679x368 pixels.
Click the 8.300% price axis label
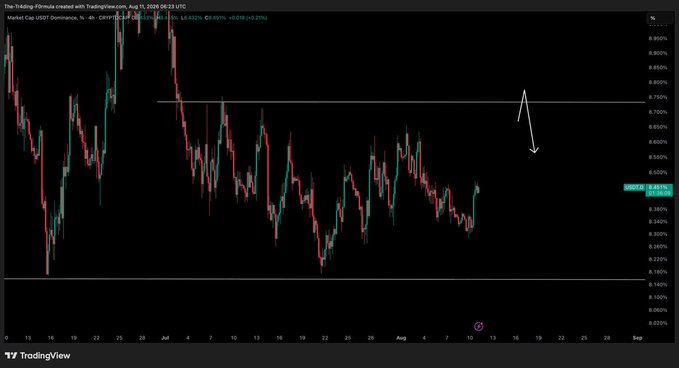[x=658, y=234]
